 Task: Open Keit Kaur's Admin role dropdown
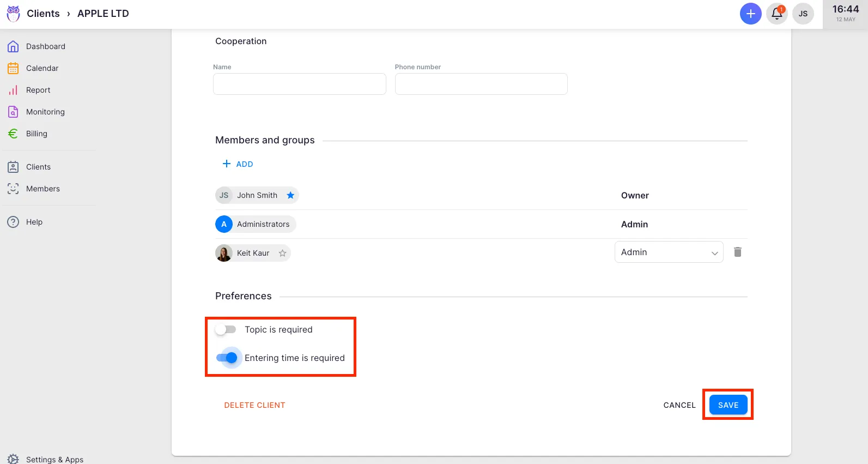[669, 252]
